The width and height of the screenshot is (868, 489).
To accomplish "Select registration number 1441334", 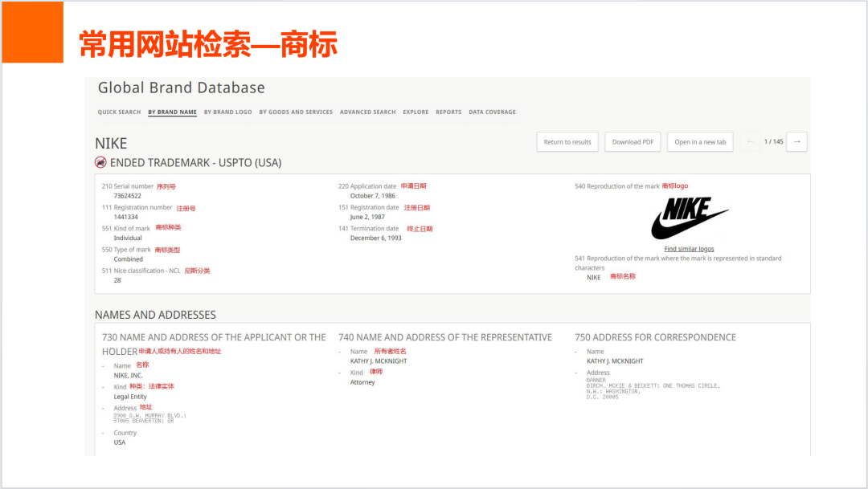I will [x=125, y=217].
